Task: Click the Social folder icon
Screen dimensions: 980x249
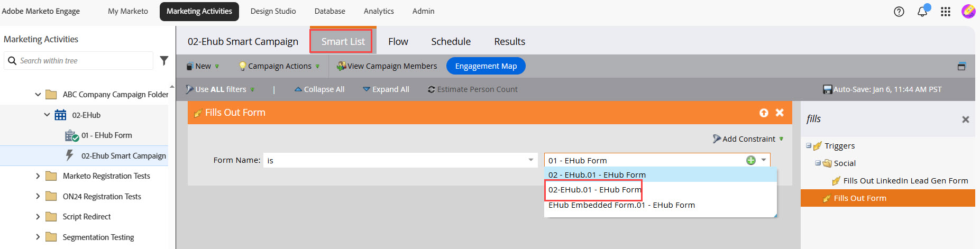Action: tap(827, 163)
